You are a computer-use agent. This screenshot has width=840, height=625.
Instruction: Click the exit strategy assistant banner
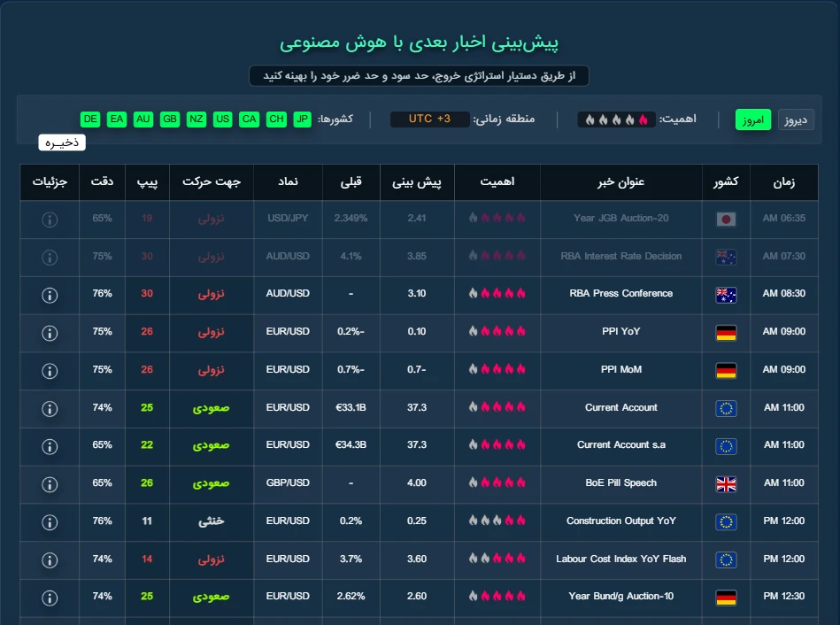tap(419, 76)
